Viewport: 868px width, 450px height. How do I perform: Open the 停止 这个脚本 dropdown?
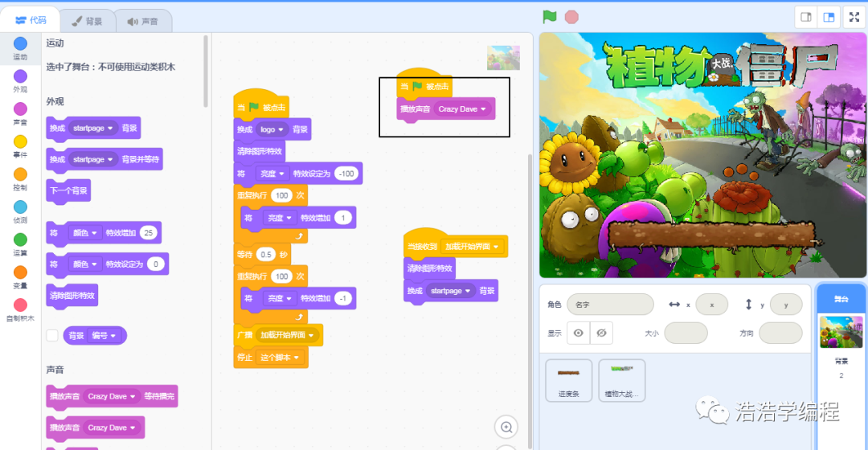279,358
